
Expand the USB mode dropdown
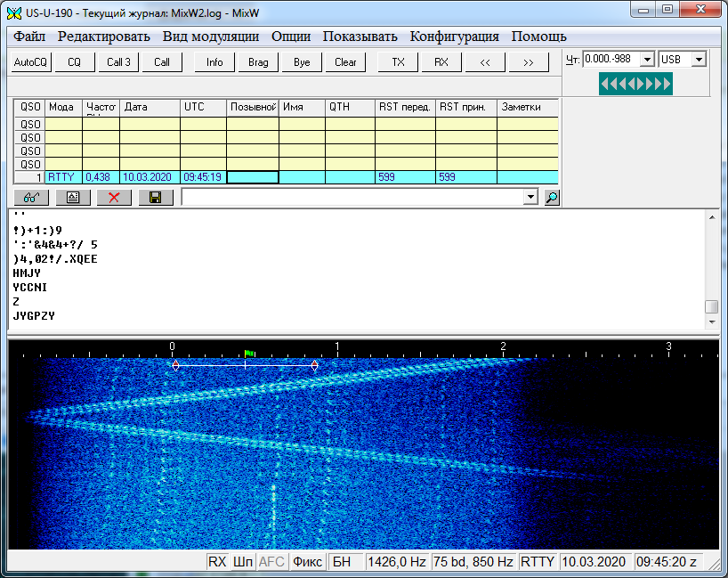[x=699, y=60]
